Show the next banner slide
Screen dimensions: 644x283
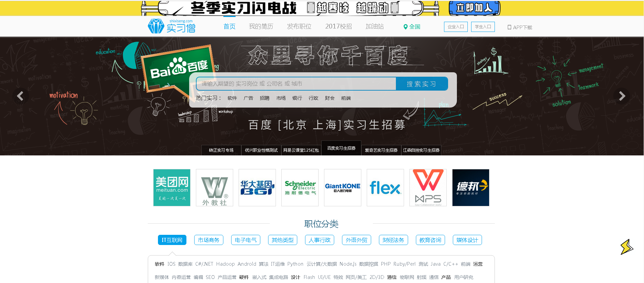coord(622,96)
